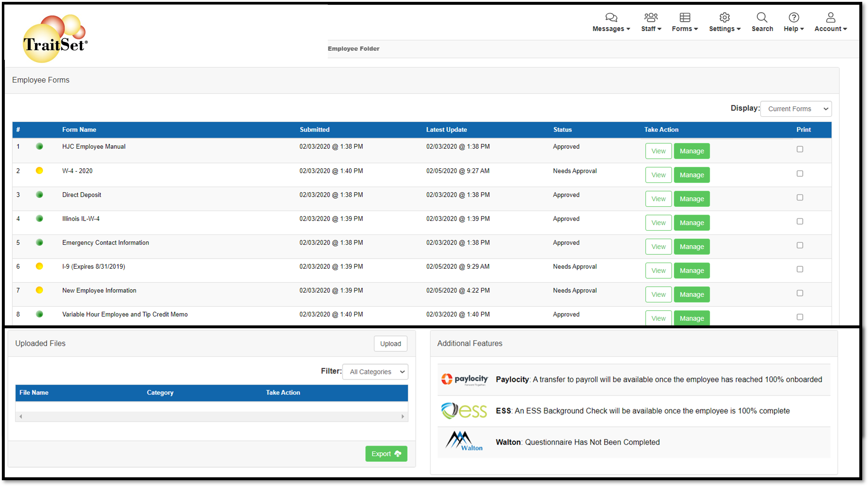Check Print box for HJC Employee Manual
This screenshot has height=486, width=868.
click(800, 149)
